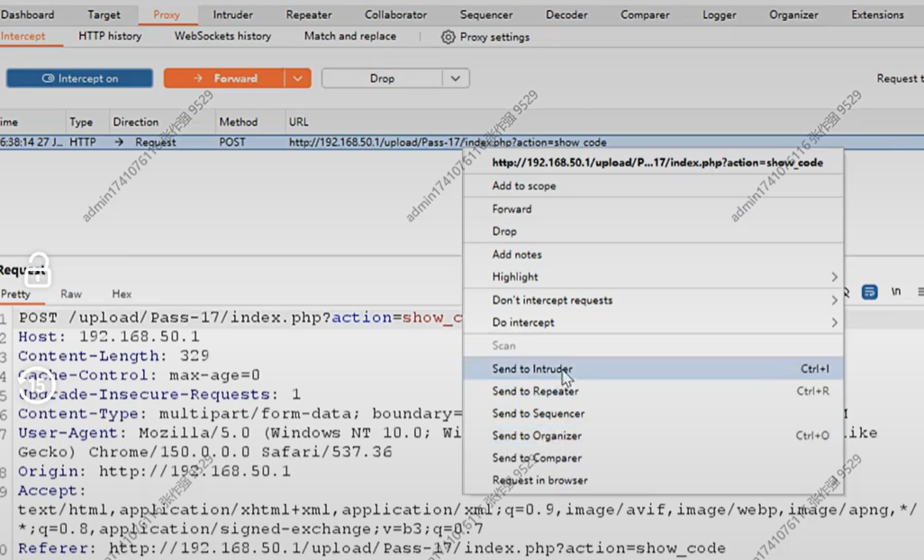Click the Content-Type multipart/form-data line
The height and width of the screenshot is (560, 924).
pos(240,413)
